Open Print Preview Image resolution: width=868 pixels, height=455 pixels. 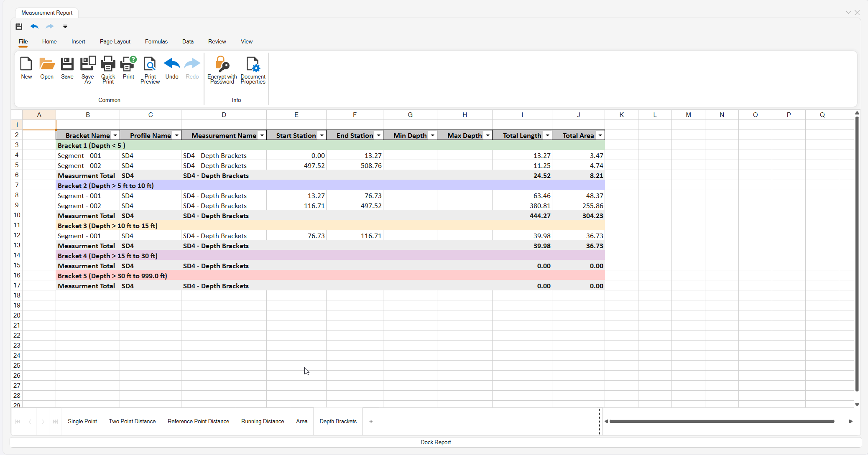click(150, 64)
